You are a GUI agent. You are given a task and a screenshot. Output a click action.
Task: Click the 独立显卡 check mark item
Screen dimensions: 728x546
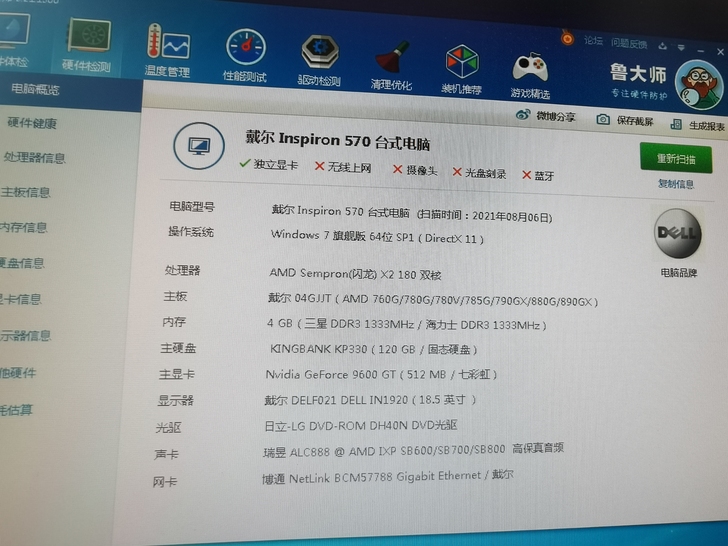click(x=268, y=164)
